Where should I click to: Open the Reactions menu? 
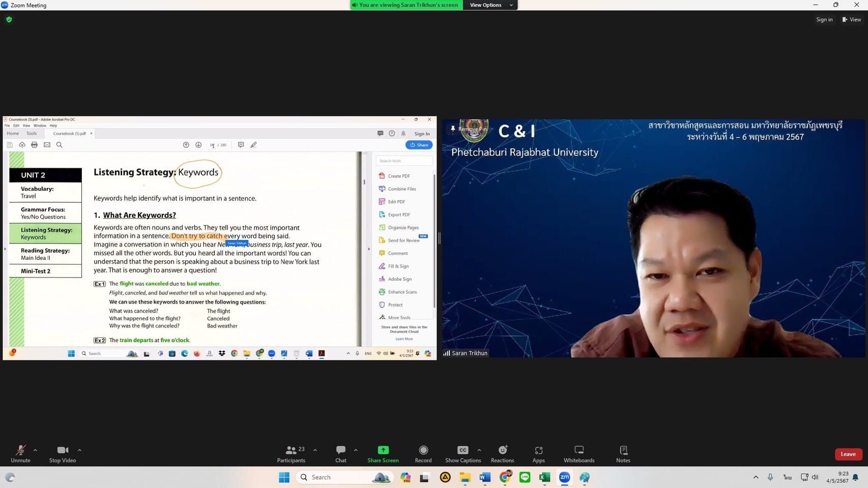tap(502, 454)
